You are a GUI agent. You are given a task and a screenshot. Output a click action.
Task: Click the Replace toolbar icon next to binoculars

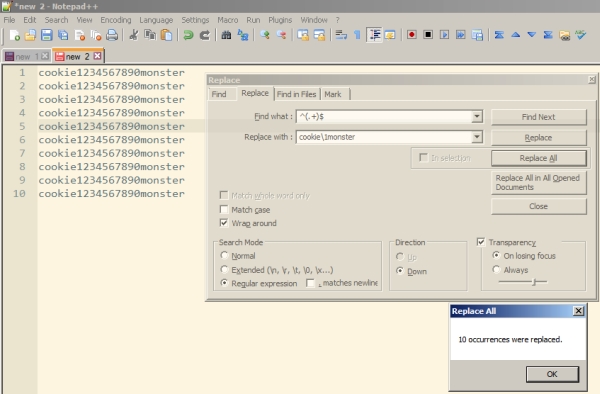(243, 35)
